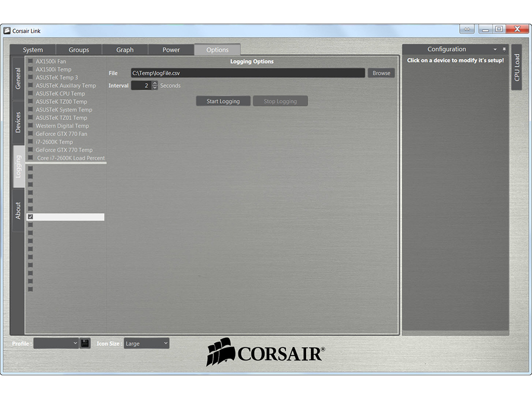
Task: Enable the GeForce GTX 770 Temp checkbox
Action: [31, 150]
